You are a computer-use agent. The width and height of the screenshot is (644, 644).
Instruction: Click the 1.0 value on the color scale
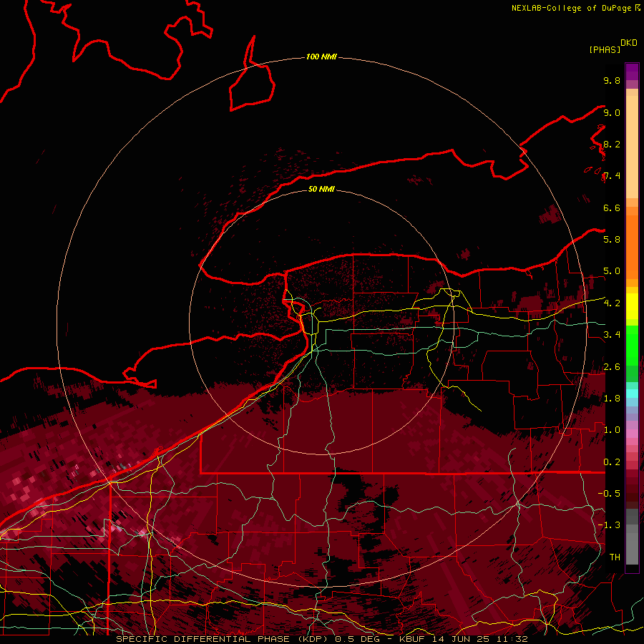[x=612, y=429]
